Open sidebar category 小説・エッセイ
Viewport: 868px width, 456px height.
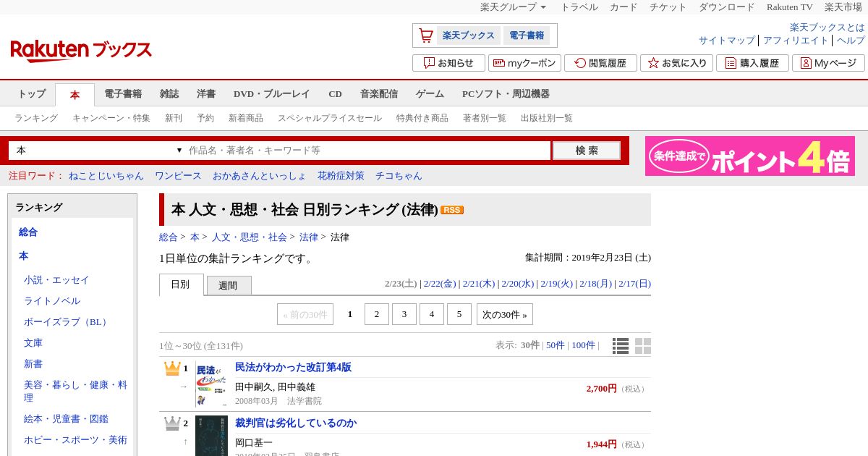(x=56, y=280)
